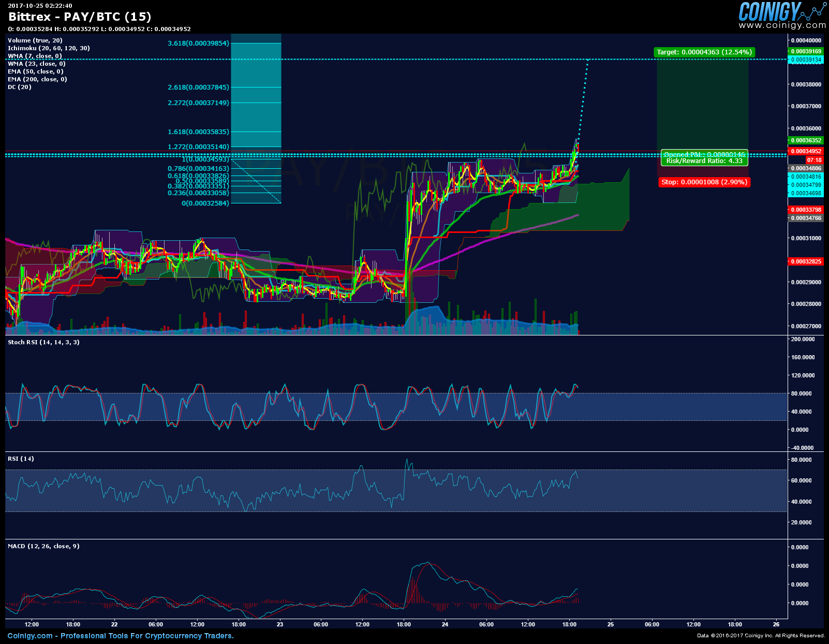This screenshot has width=829, height=644.
Task: Click the Target 0.00004363 (12.54%) label
Action: [x=704, y=52]
